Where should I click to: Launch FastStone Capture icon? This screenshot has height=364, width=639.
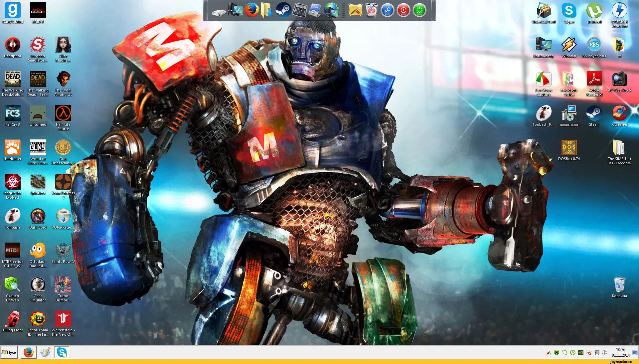point(544,84)
